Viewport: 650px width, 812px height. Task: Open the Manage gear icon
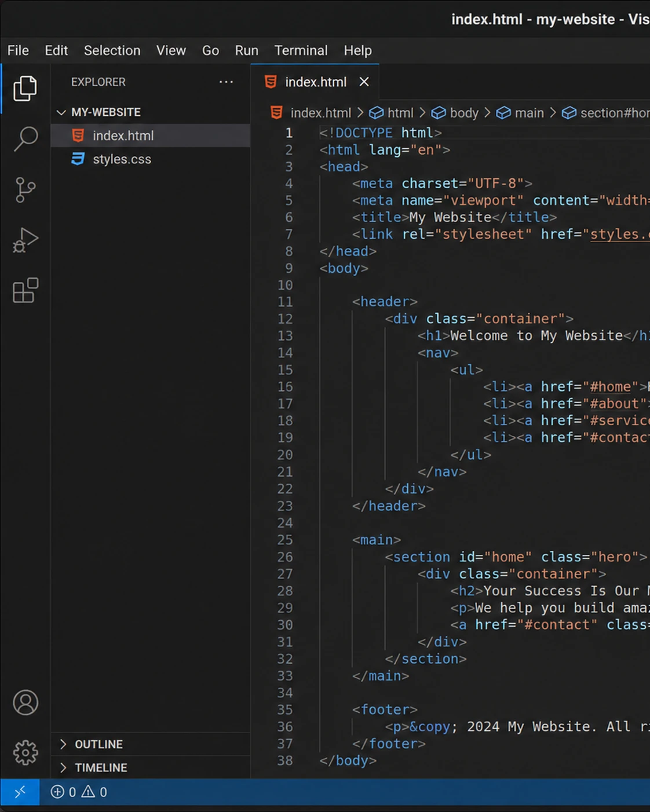click(x=25, y=752)
